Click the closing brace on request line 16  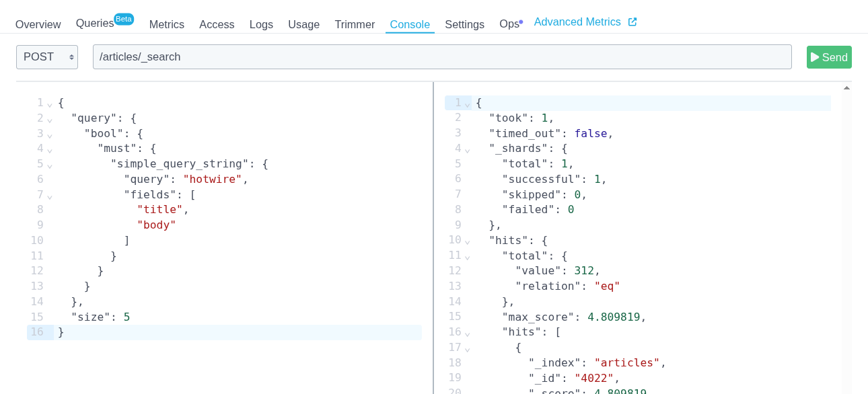tap(61, 332)
